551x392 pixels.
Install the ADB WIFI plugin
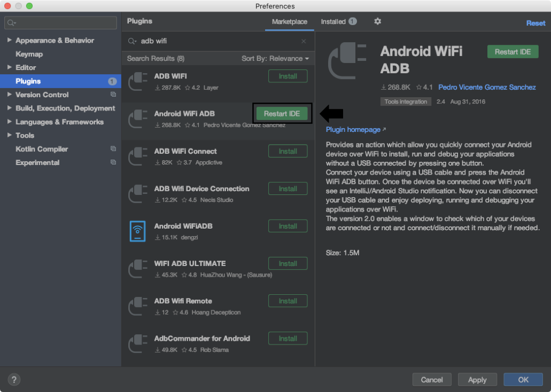click(x=288, y=76)
